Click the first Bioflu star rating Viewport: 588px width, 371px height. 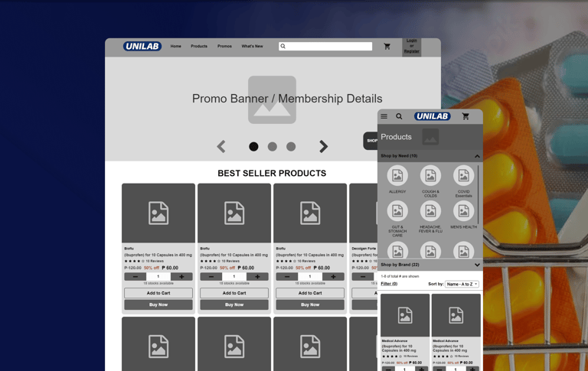(x=134, y=261)
